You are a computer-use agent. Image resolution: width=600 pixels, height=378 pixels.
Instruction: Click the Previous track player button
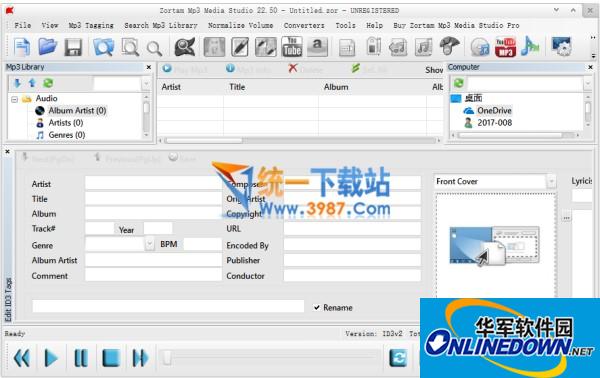point(21,358)
